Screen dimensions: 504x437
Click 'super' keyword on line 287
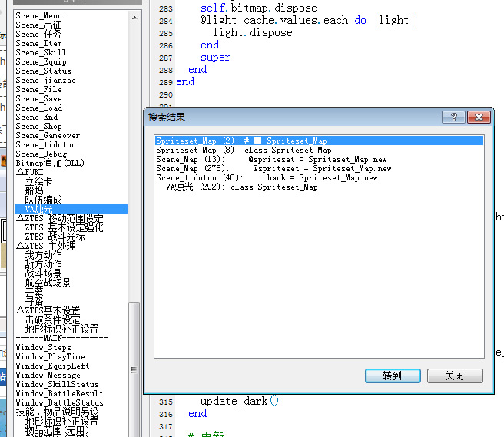click(215, 58)
